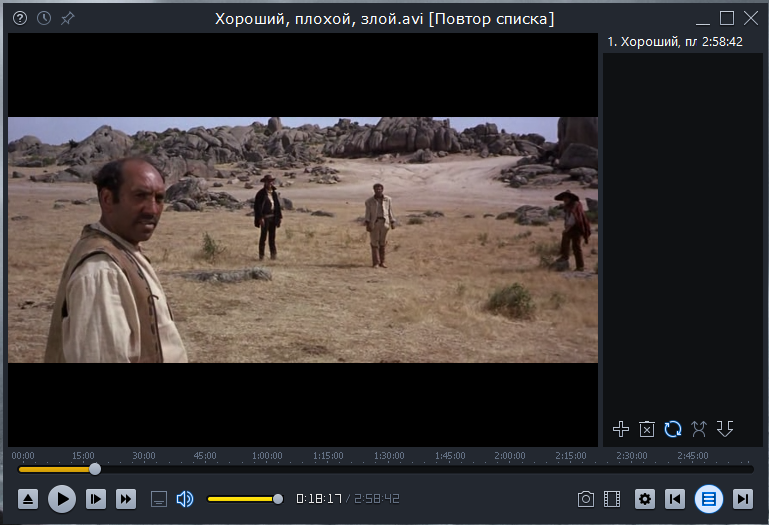
Task: Toggle the playlist panel button
Action: point(709,499)
